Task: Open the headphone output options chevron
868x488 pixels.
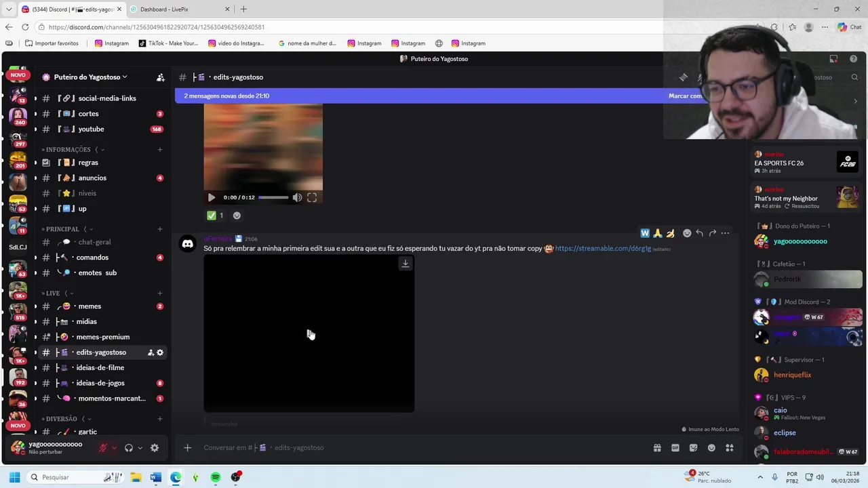Action: point(140,448)
